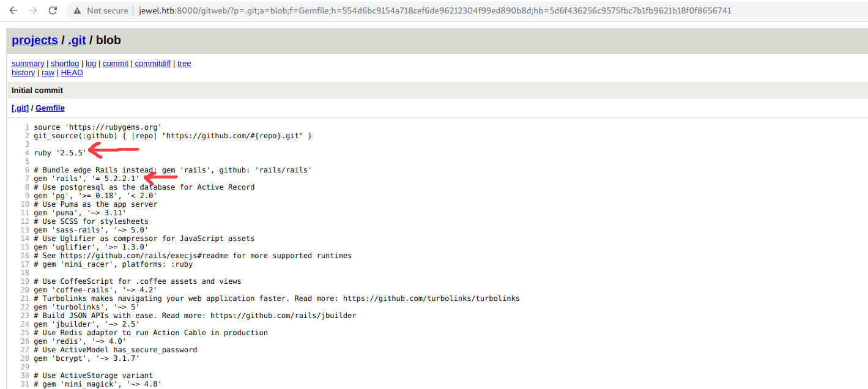This screenshot has height=389, width=868.
Task: Open the .git link in the page header
Action: (x=77, y=40)
